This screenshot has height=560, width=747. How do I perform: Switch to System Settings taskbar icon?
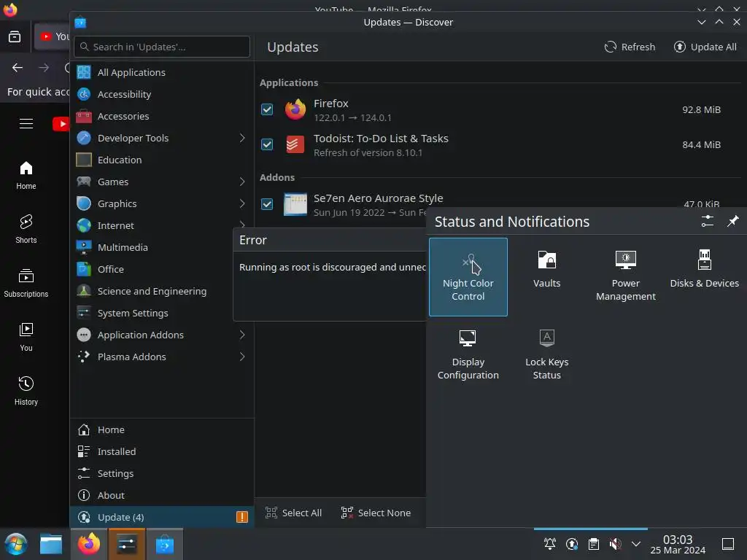pyautogui.click(x=127, y=544)
